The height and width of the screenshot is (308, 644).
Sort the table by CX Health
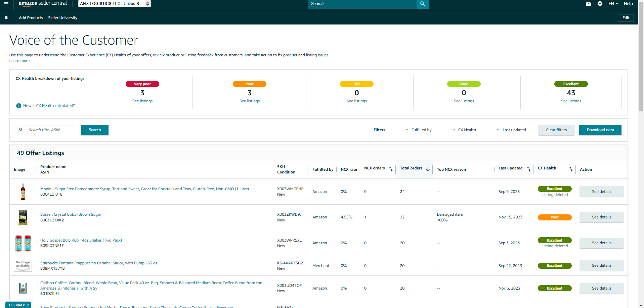tap(571, 169)
